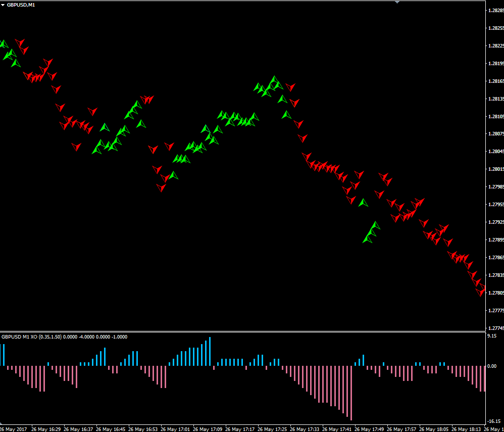Click the 1.28285 price scale label
Screen dimensions: 504x432
pos(495,11)
